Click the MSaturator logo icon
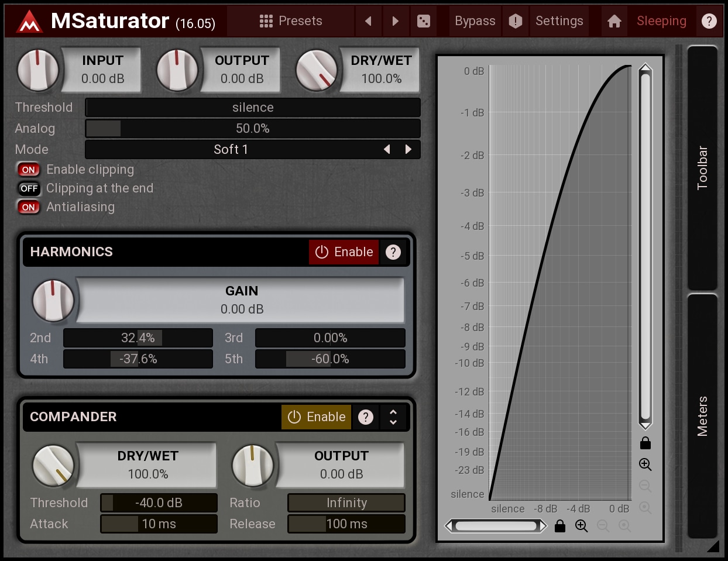 29,22
